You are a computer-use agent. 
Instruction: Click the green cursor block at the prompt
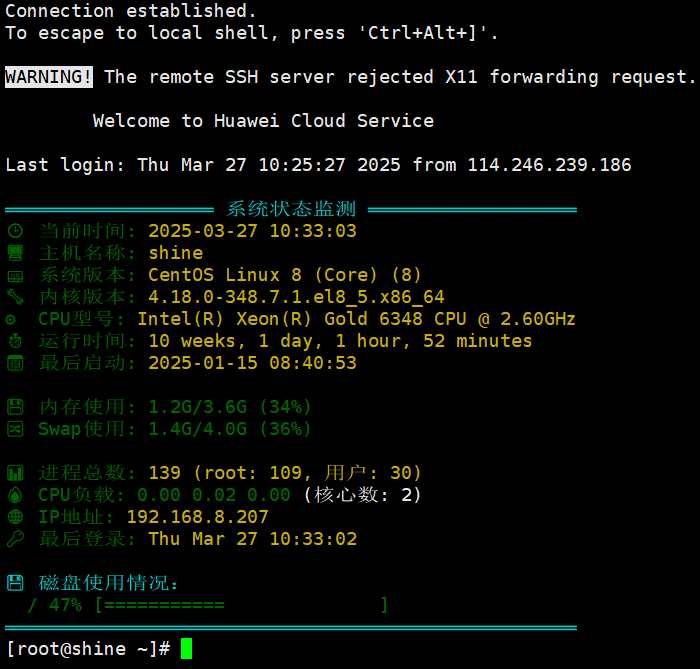pyautogui.click(x=186, y=649)
